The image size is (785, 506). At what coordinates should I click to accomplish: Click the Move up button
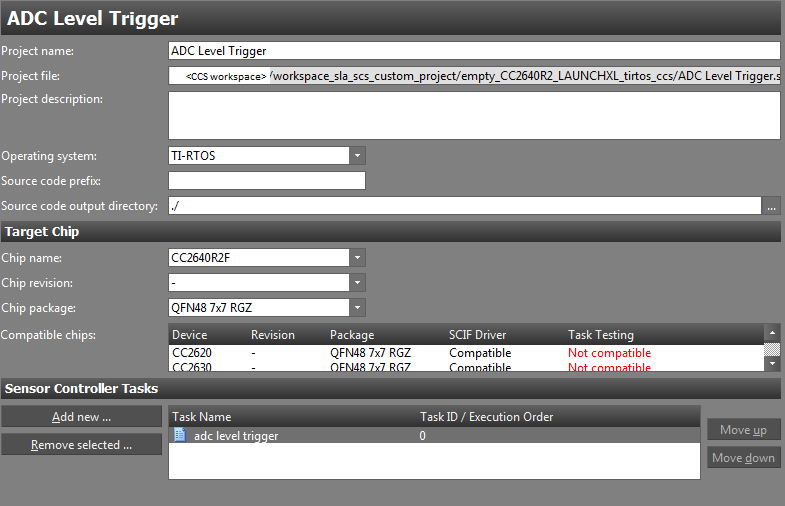click(743, 430)
